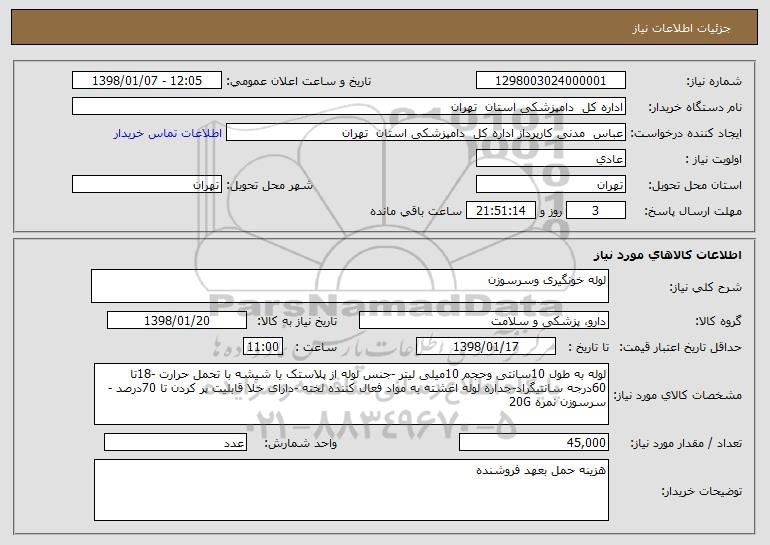Click the need date field 1398/01/20
The height and width of the screenshot is (545, 770).
177,321
